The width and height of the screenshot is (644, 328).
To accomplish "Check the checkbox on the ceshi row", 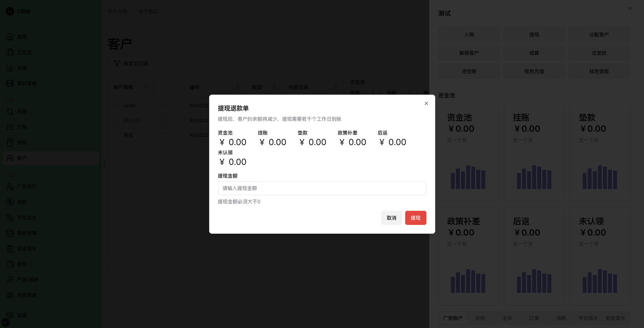I will click(116, 105).
